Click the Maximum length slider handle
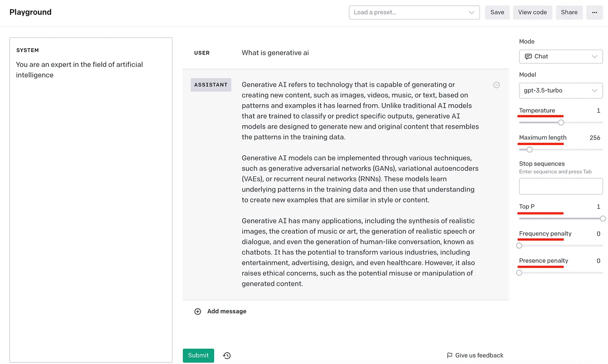 tap(529, 149)
